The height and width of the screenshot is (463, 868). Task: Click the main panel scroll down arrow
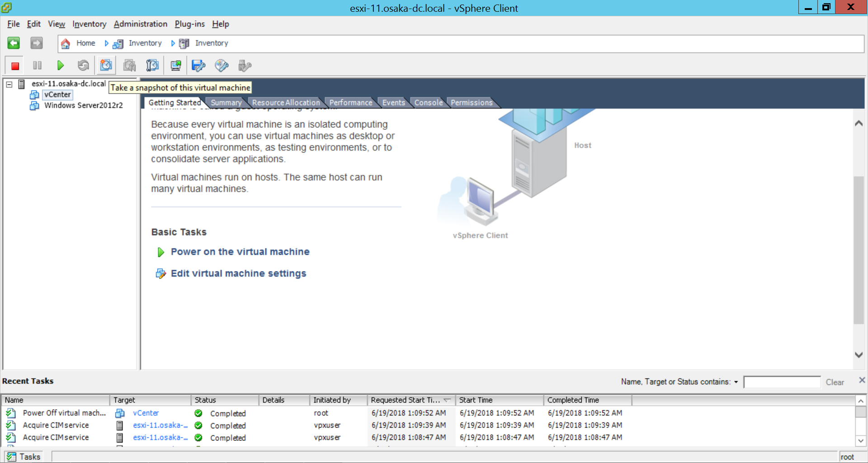[859, 355]
